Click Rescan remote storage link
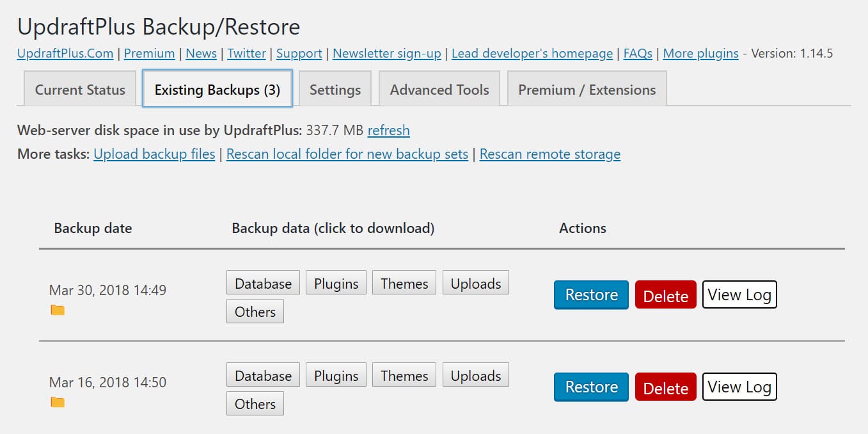The height and width of the screenshot is (434, 868). tap(550, 154)
